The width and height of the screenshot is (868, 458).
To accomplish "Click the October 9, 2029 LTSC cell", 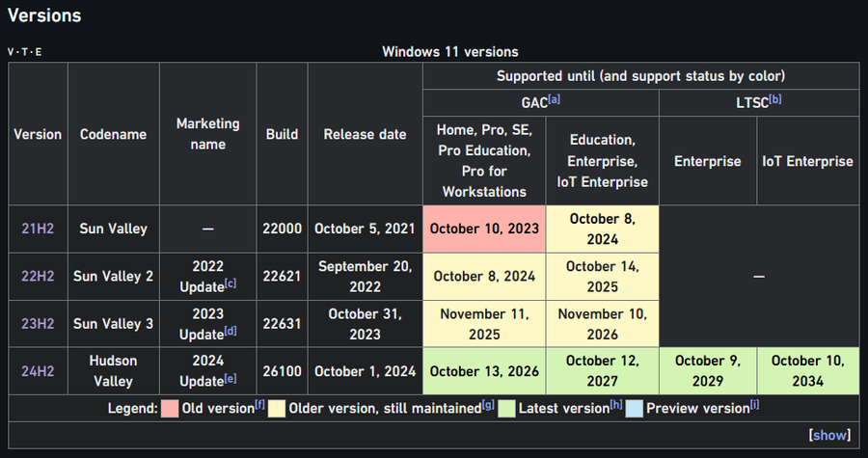I will pyautogui.click(x=708, y=371).
